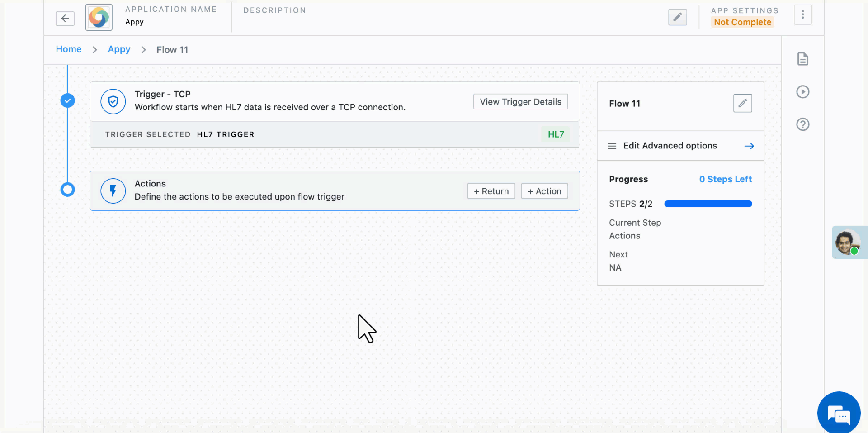Click the completed trigger checkmark on the flow timeline
Viewport: 868px width, 433px height.
(67, 100)
